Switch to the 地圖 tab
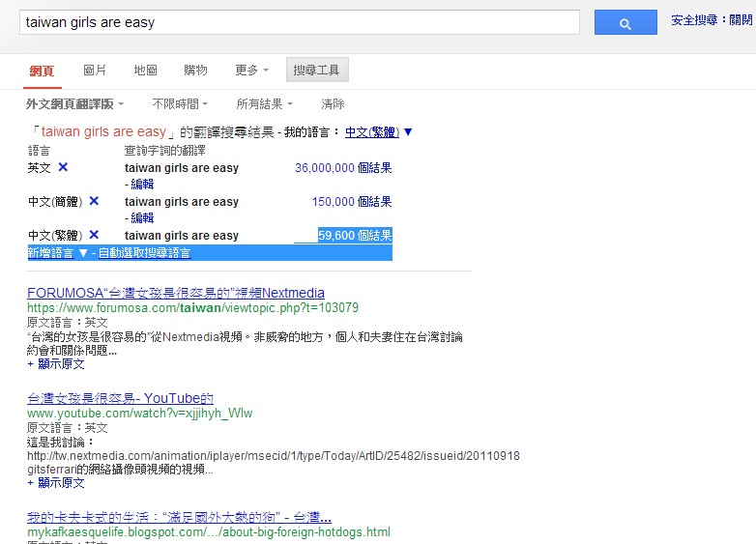 pyautogui.click(x=146, y=71)
